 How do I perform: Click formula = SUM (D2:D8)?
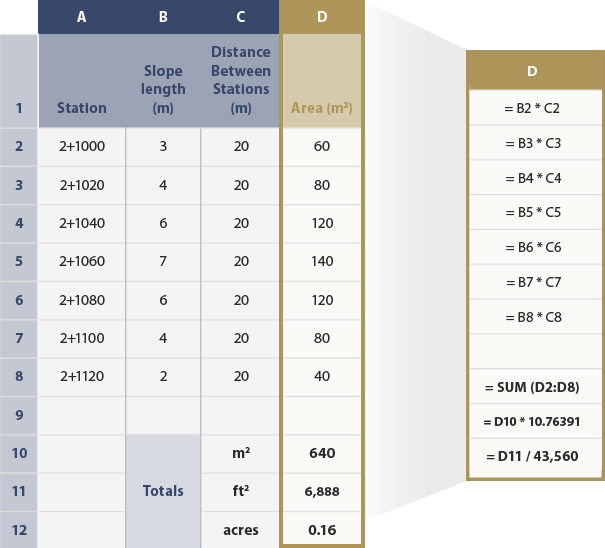[x=535, y=387]
